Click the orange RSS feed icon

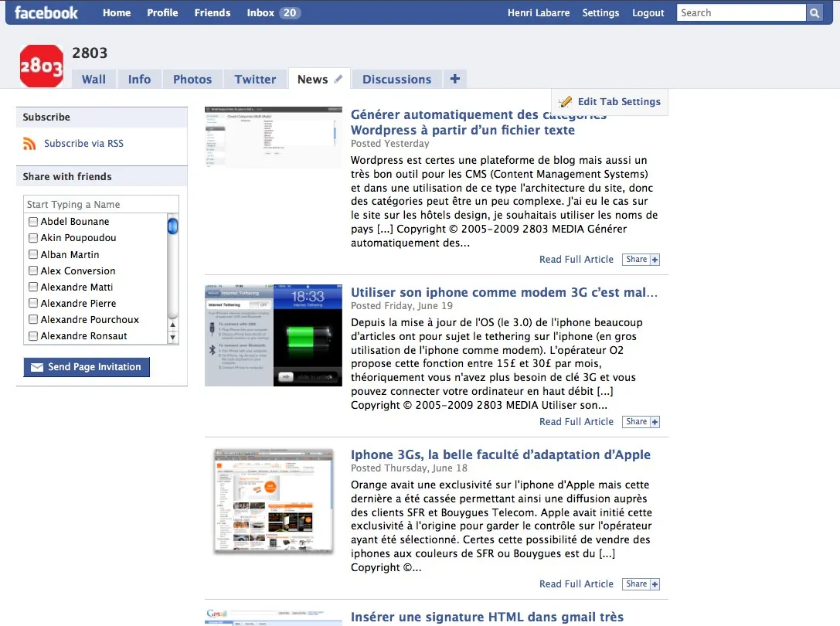pyautogui.click(x=29, y=143)
